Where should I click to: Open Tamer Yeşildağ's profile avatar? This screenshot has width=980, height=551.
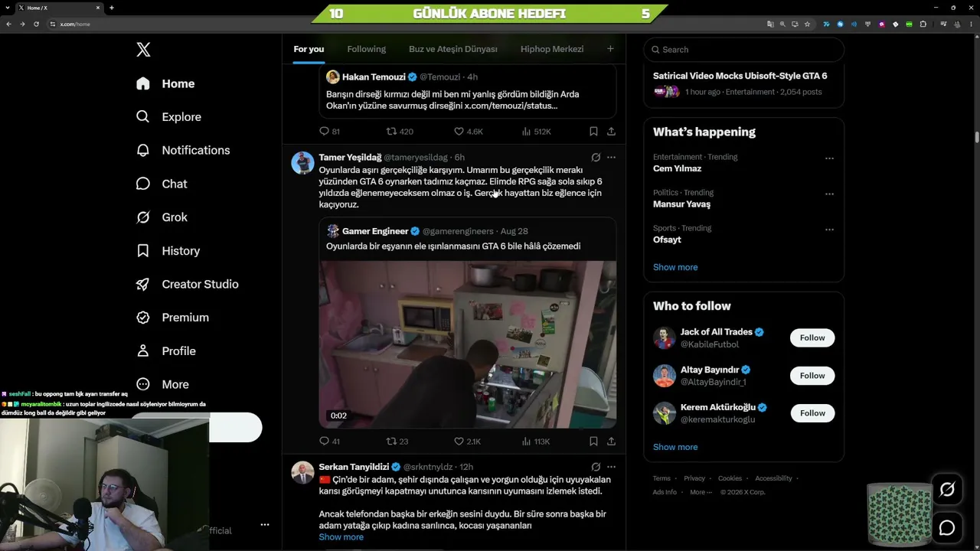click(302, 163)
